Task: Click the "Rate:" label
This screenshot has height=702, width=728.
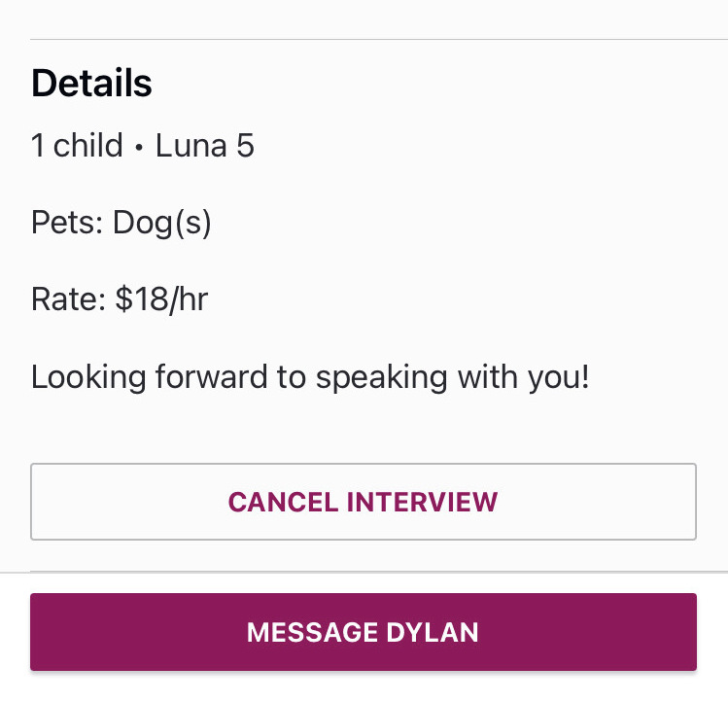Action: coord(68,298)
